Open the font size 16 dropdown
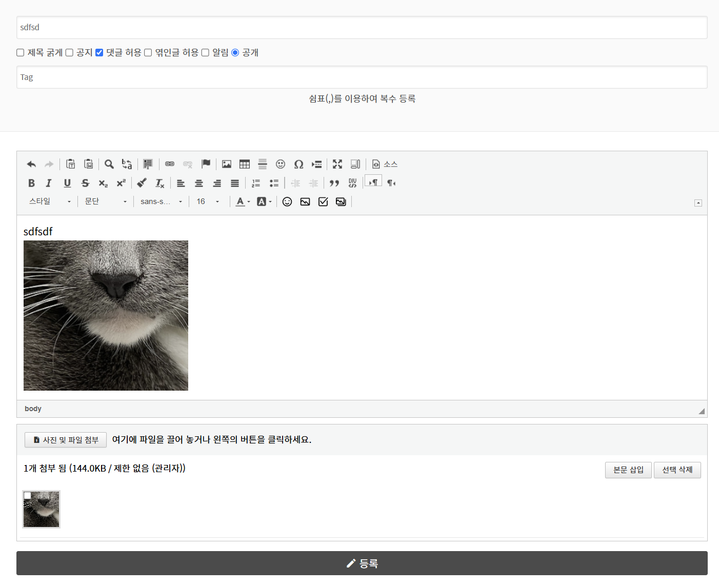 click(208, 201)
